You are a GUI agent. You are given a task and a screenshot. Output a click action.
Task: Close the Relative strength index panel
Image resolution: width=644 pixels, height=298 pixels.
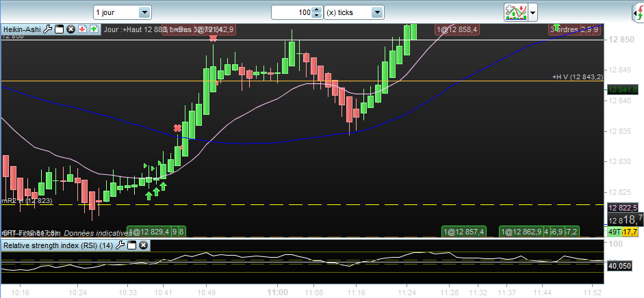click(143, 245)
